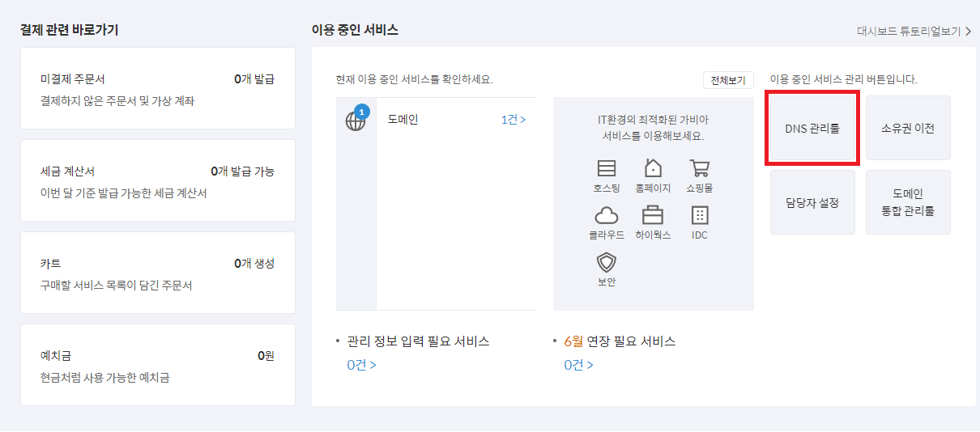Click the 담당자 설정 button

click(x=812, y=202)
